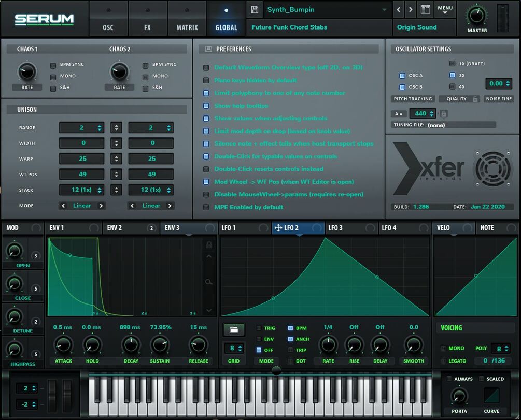This screenshot has width=521, height=420.
Task: Toggle the quality lock icon
Action: [x=475, y=99]
